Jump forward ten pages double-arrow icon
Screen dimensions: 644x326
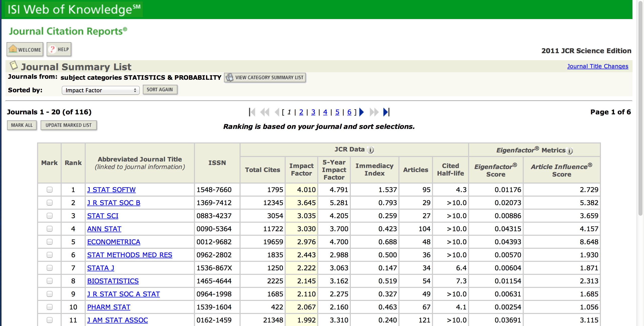pos(374,112)
